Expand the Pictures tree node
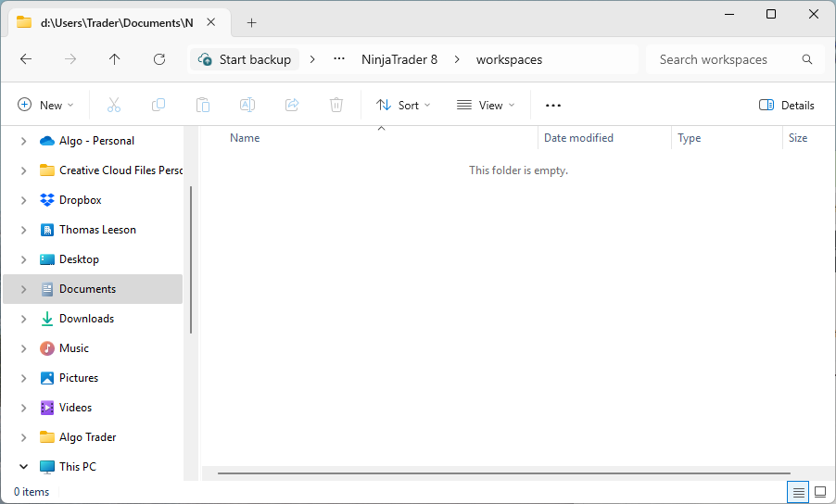Viewport: 836px width, 504px height. (x=23, y=378)
